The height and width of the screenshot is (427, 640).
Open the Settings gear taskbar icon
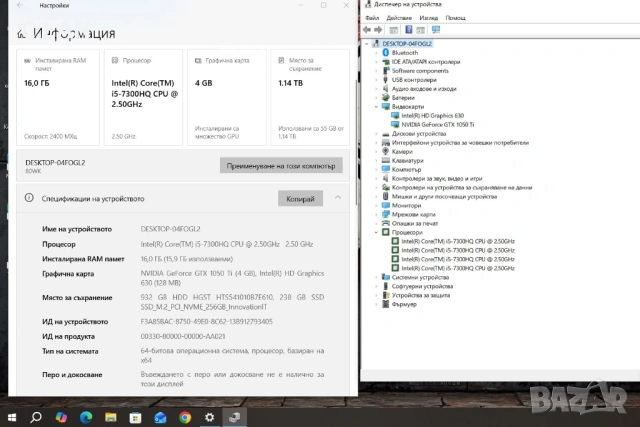point(209,417)
